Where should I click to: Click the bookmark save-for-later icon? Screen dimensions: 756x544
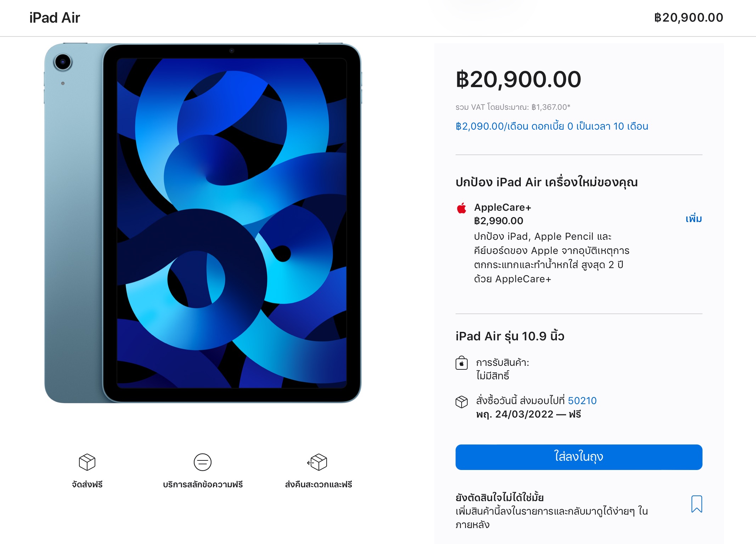pos(696,504)
